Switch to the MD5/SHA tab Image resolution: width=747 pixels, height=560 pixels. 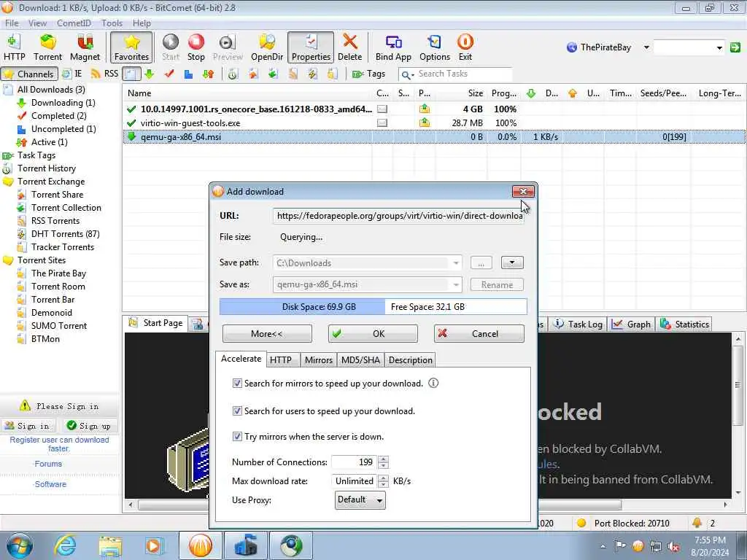[360, 360]
